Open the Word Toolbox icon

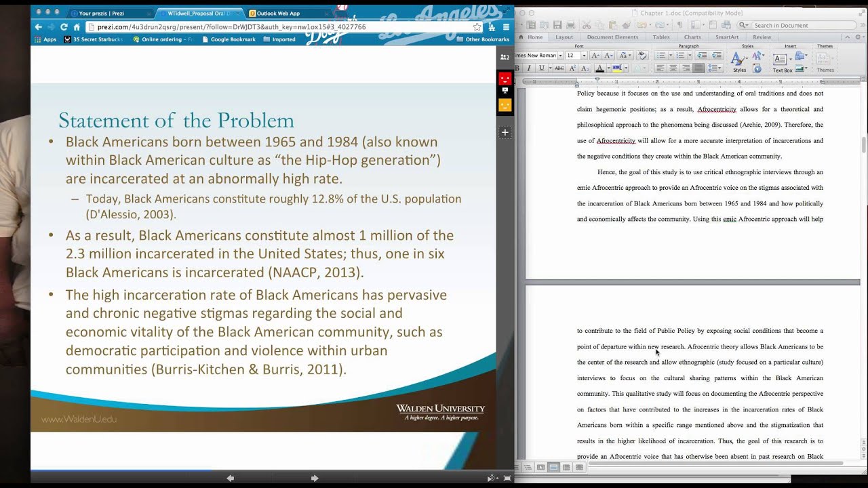coord(712,25)
